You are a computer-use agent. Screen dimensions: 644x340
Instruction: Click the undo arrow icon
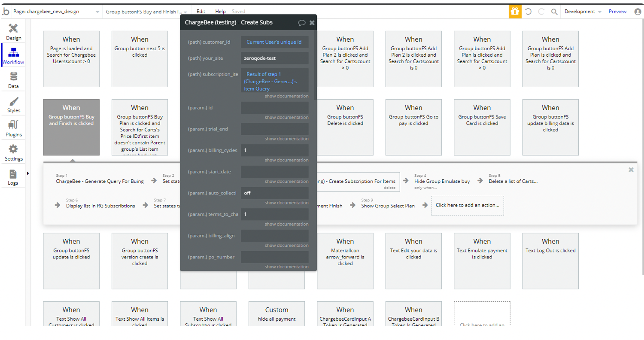coord(529,12)
